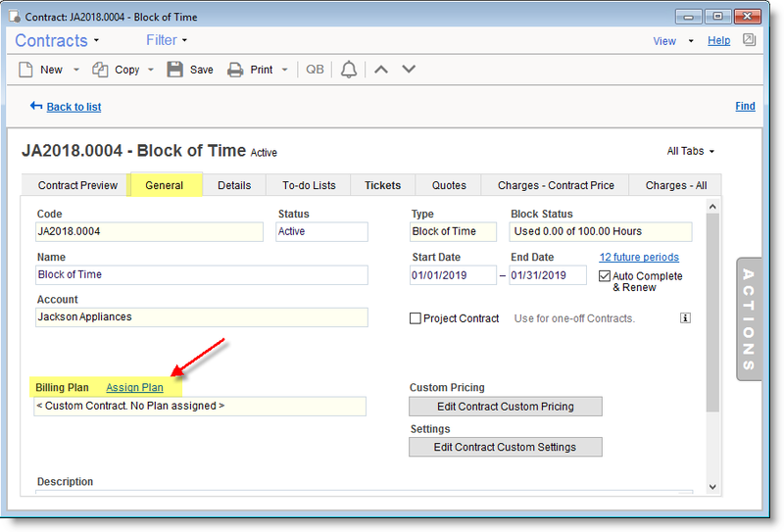Expand the Filter dropdown
Image resolution: width=784 pixels, height=532 pixels.
point(166,40)
